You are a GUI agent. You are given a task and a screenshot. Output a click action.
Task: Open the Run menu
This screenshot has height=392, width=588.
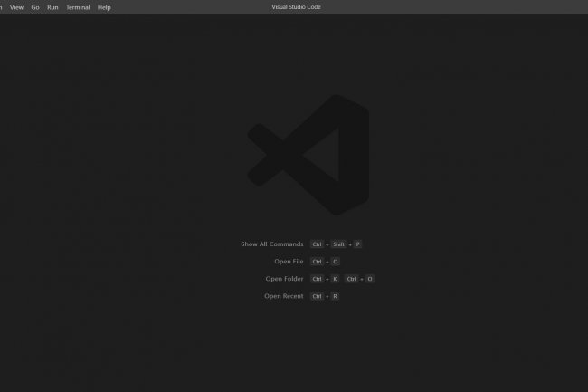tap(52, 7)
